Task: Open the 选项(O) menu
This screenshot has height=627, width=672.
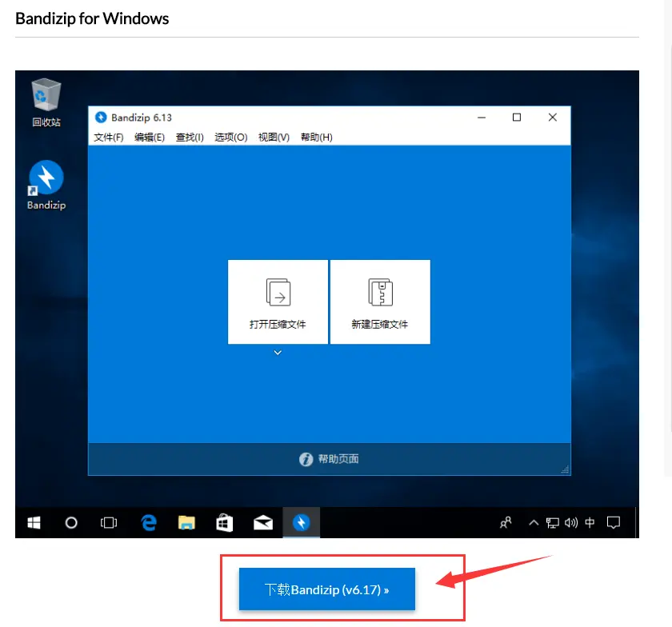Action: pyautogui.click(x=231, y=137)
